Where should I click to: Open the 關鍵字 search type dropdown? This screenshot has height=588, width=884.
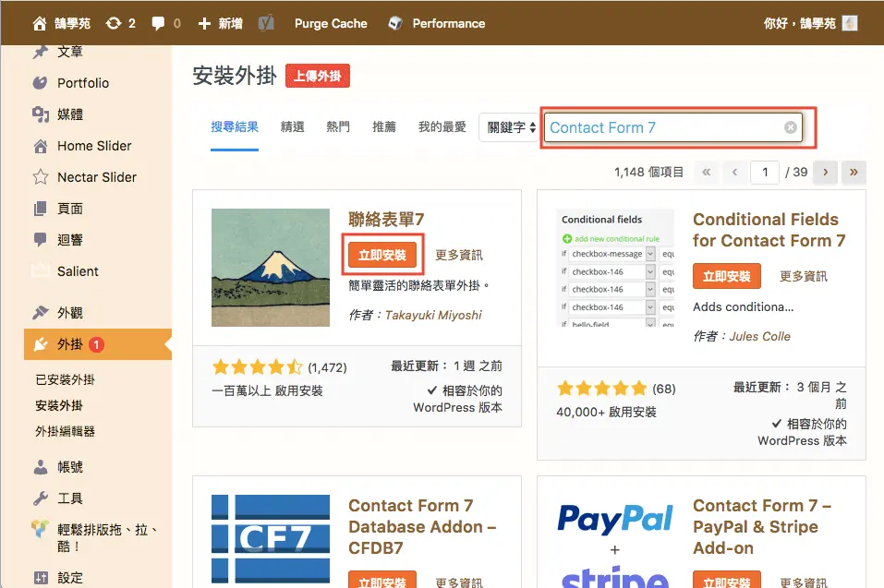pos(509,127)
